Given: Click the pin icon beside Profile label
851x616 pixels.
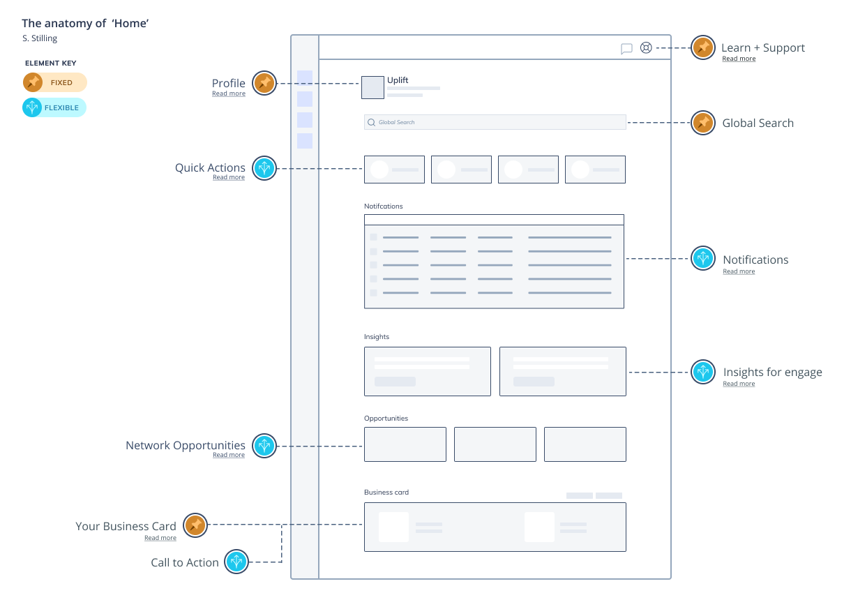Looking at the screenshot, I should click(x=264, y=84).
